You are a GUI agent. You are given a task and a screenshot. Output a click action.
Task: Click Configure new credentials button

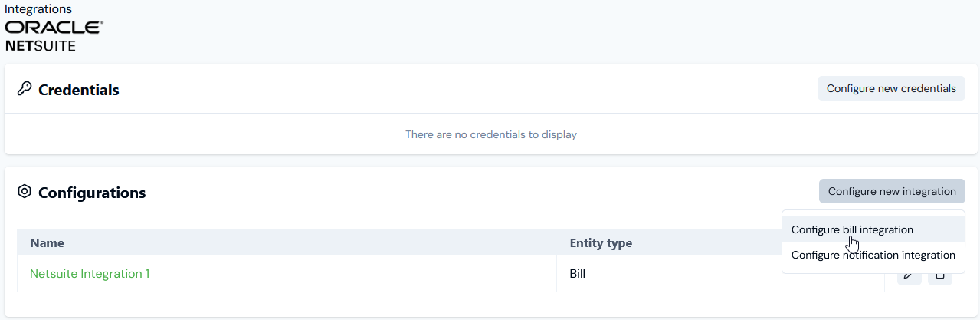point(891,88)
